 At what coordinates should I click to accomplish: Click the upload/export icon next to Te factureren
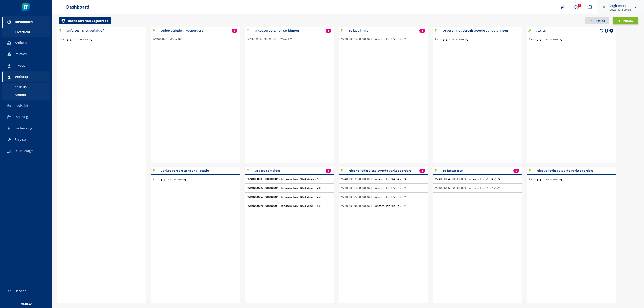(x=437, y=170)
